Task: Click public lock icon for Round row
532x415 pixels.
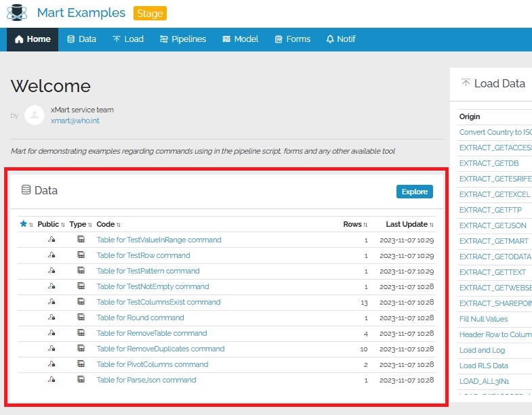Action: click(x=52, y=318)
